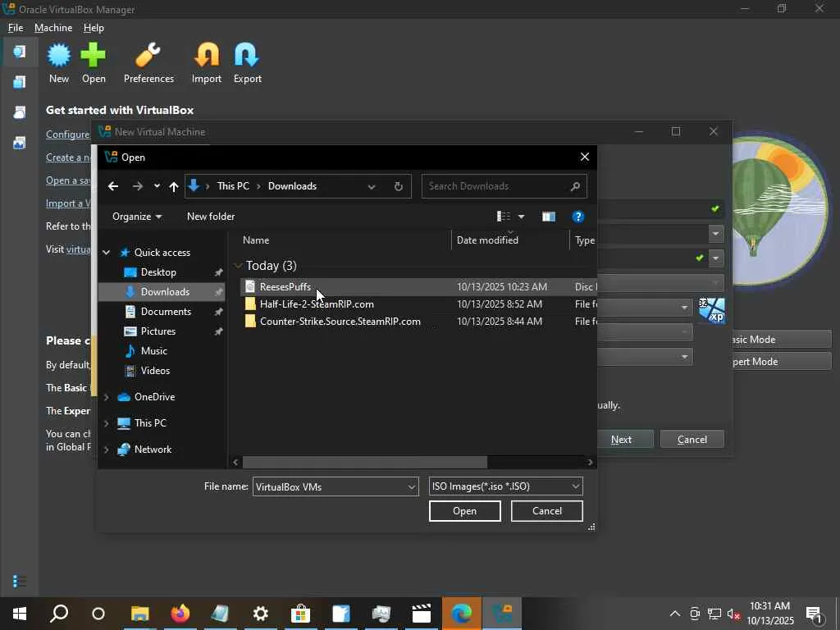Open the File menu in VirtualBox Manager
The height and width of the screenshot is (630, 840).
pyautogui.click(x=16, y=28)
